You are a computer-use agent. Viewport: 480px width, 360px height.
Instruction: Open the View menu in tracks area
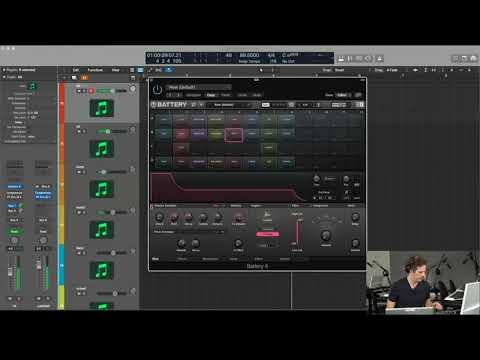[x=116, y=70]
